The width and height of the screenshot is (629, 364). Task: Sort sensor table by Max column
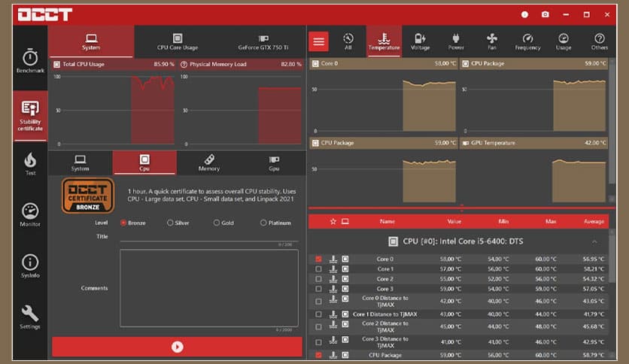(551, 221)
